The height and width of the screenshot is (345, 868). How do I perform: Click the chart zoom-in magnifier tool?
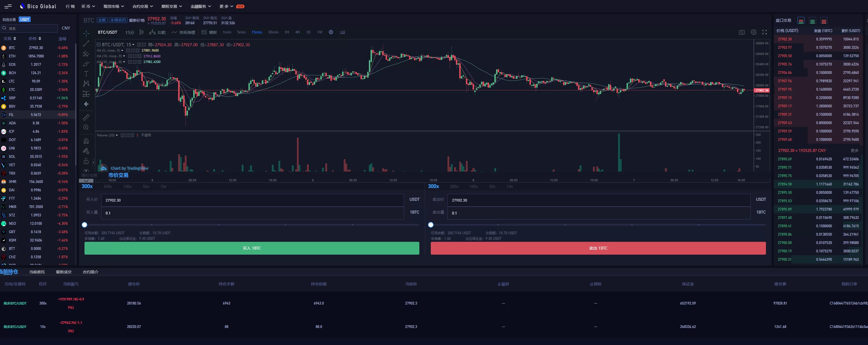(86, 127)
